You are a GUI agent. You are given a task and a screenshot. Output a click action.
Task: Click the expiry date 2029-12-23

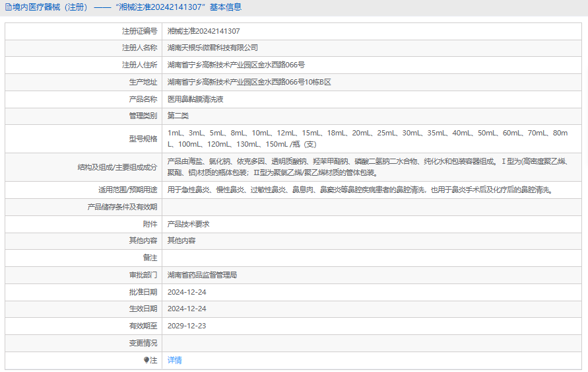(x=187, y=326)
